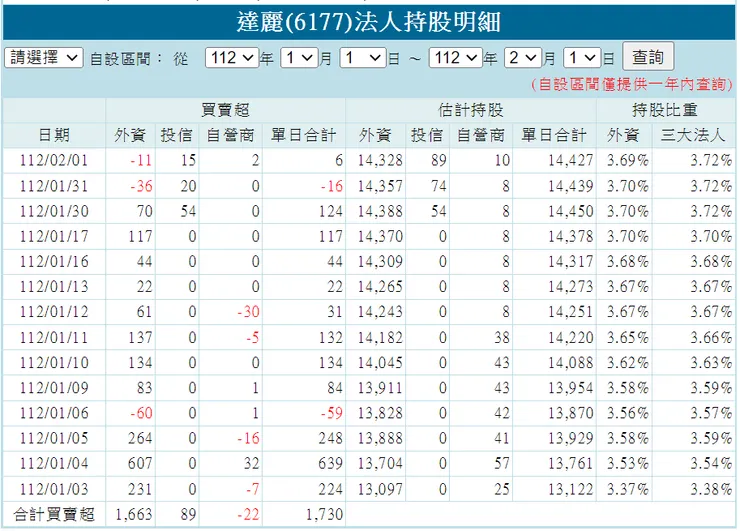Click the -36 foreign value on 112/01/31
The width and height of the screenshot is (740, 531).
click(142, 186)
